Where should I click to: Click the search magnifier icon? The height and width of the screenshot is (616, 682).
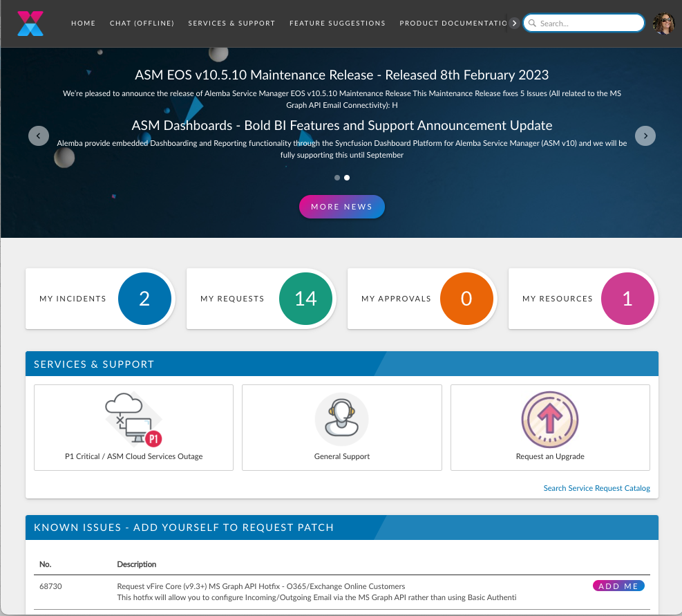pos(532,24)
